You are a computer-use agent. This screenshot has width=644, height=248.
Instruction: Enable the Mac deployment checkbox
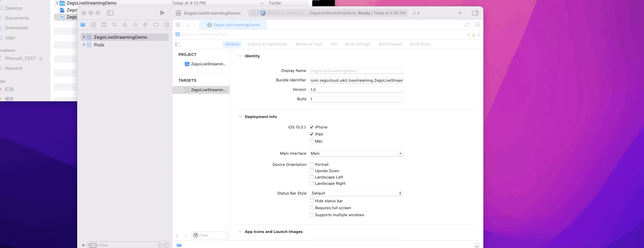pyautogui.click(x=312, y=141)
